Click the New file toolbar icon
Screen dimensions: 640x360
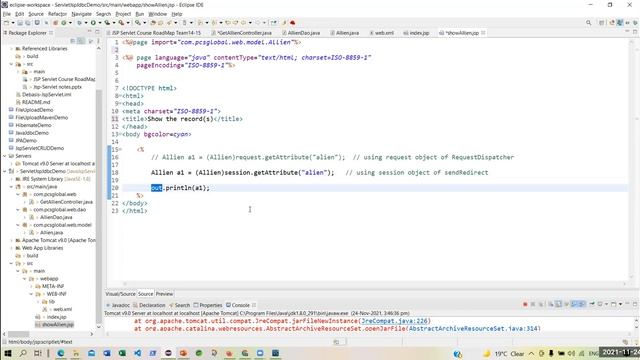[x=7, y=23]
